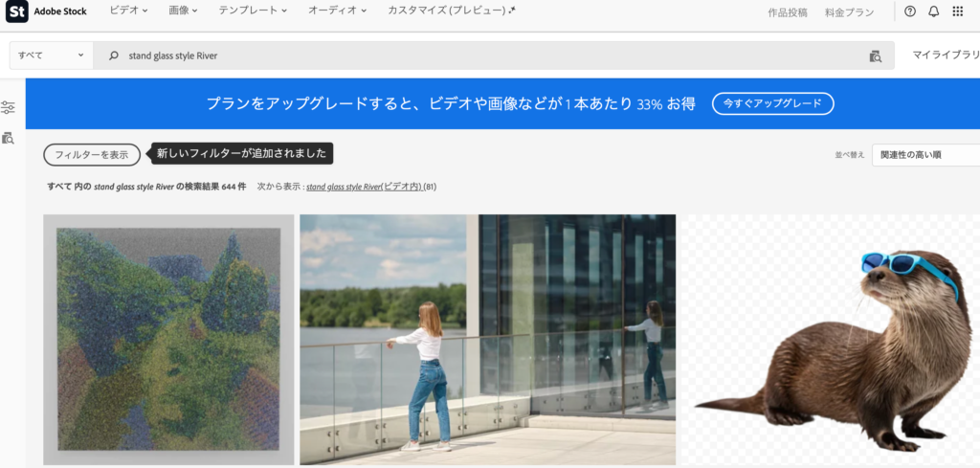Open the apps grid icon
The height and width of the screenshot is (468, 980).
(958, 11)
